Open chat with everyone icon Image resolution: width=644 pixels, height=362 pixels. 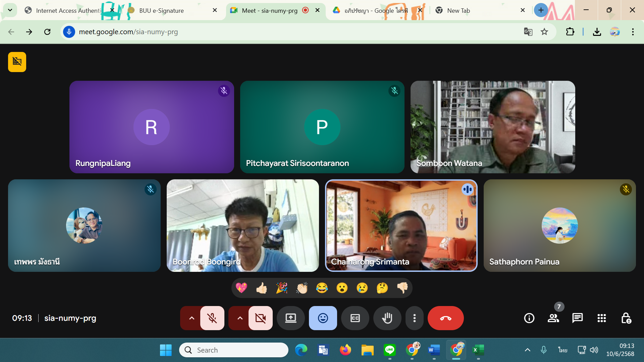[x=578, y=318]
